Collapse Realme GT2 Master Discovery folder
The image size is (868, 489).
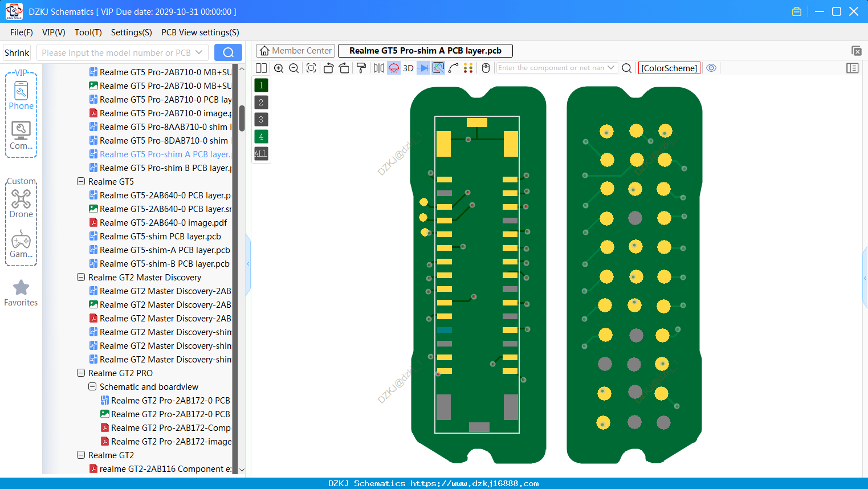click(x=80, y=278)
